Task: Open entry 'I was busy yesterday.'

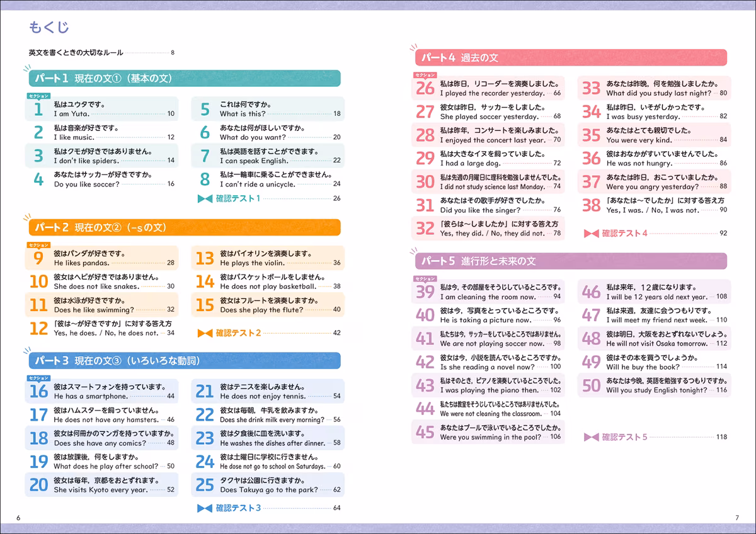Action: pos(655,112)
